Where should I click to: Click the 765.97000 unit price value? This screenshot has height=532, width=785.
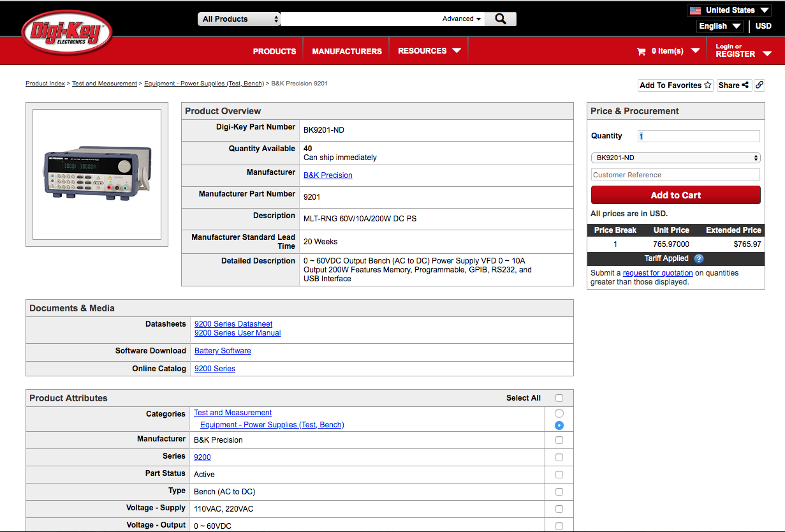point(671,244)
